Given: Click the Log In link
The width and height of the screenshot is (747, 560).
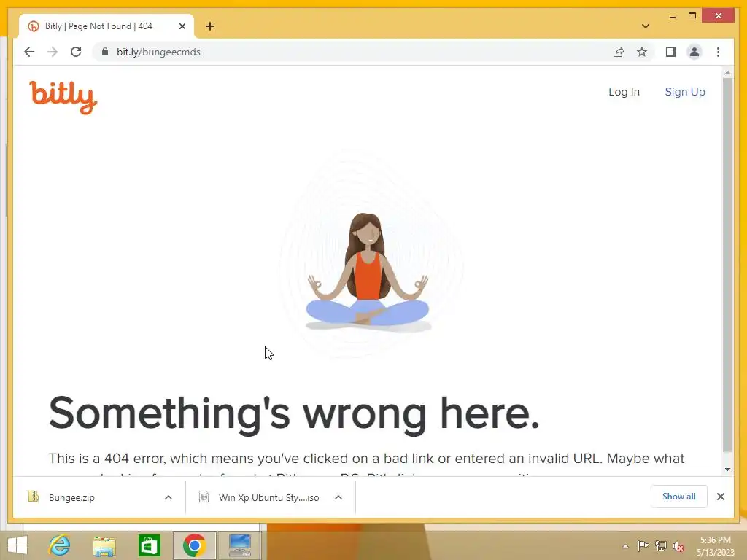Looking at the screenshot, I should click(624, 92).
